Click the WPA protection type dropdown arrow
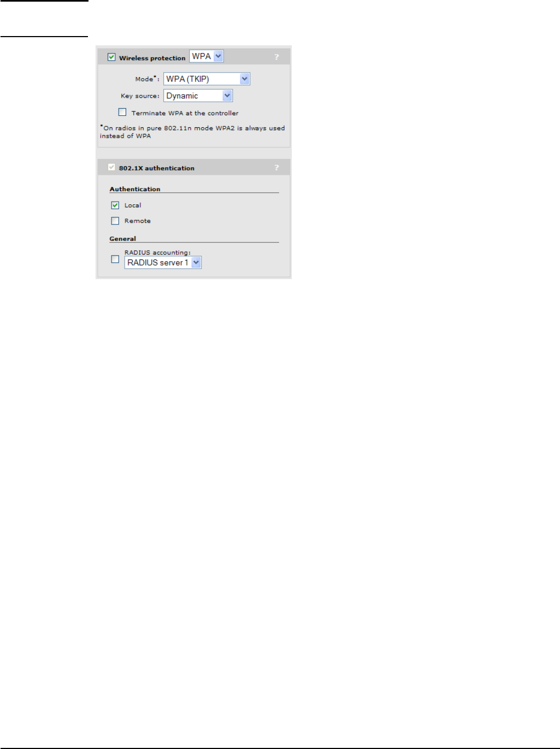Image resolution: width=560 pixels, height=749 pixels. coord(219,56)
